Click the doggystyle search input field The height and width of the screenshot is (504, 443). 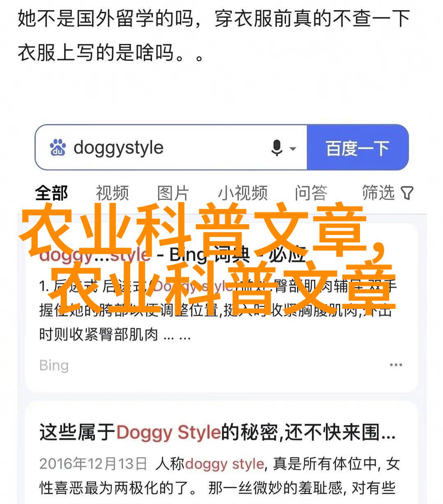point(171,148)
